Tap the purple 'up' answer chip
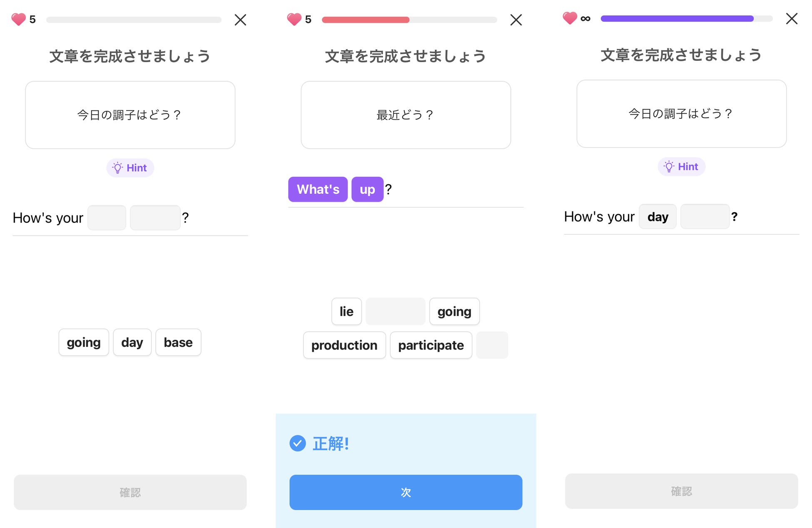Viewport: 812px width, 528px height. tap(367, 189)
